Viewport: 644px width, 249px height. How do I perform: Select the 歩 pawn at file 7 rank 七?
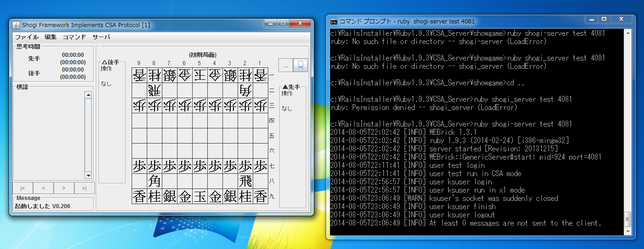point(170,166)
